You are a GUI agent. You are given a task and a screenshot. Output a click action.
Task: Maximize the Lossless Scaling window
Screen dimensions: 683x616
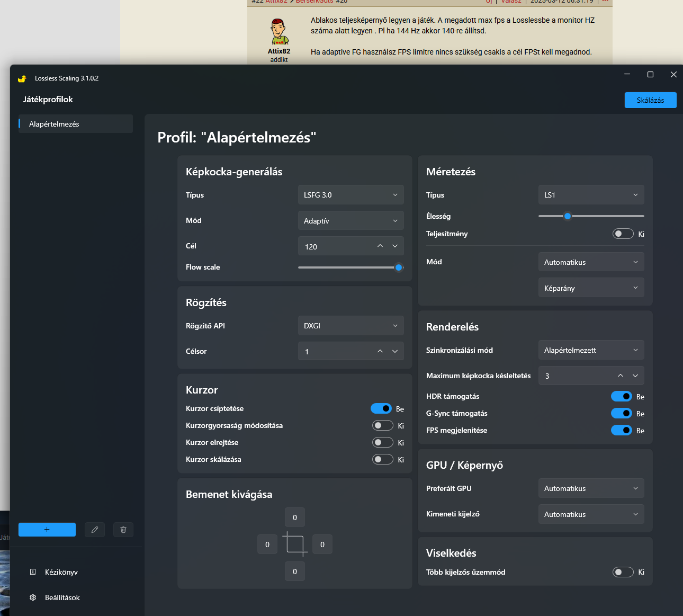(x=651, y=75)
